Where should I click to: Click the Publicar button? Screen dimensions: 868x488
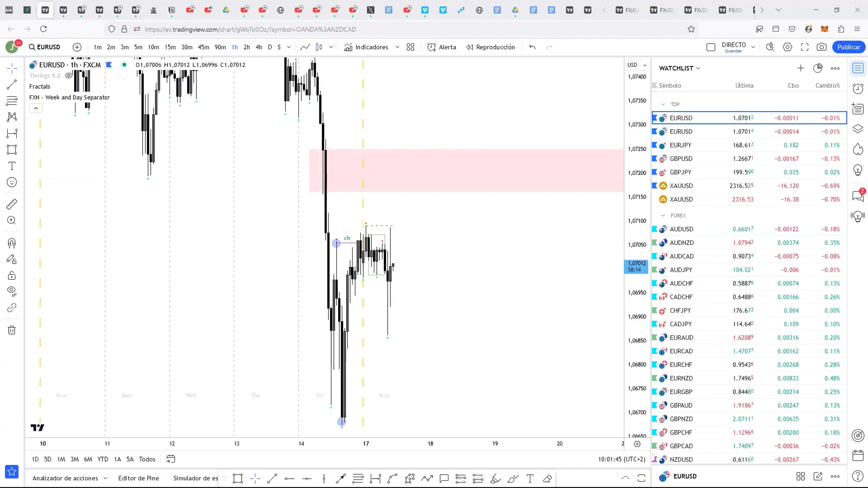848,47
